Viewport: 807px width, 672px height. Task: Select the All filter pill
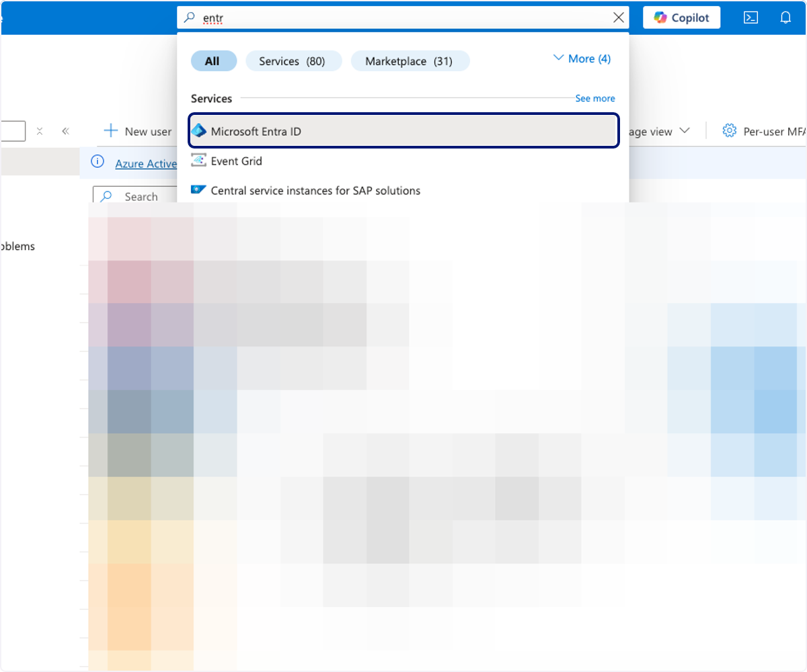pyautogui.click(x=214, y=61)
